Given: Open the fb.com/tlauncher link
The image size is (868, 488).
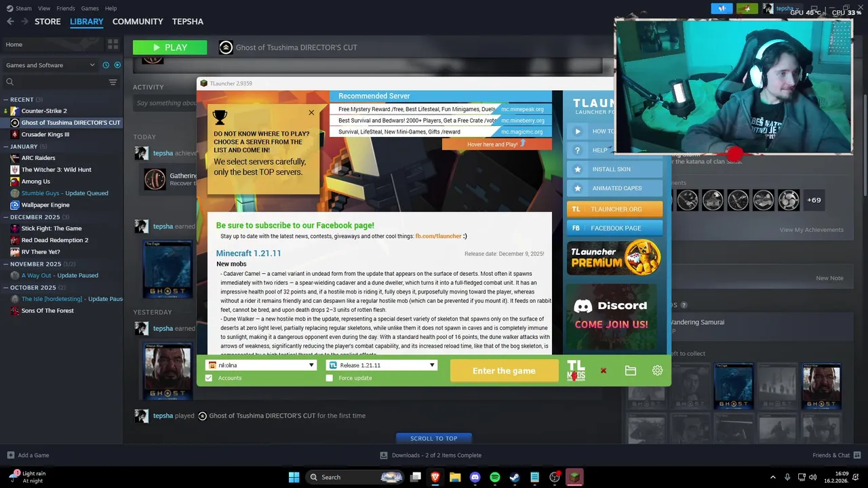Looking at the screenshot, I should click(x=438, y=236).
